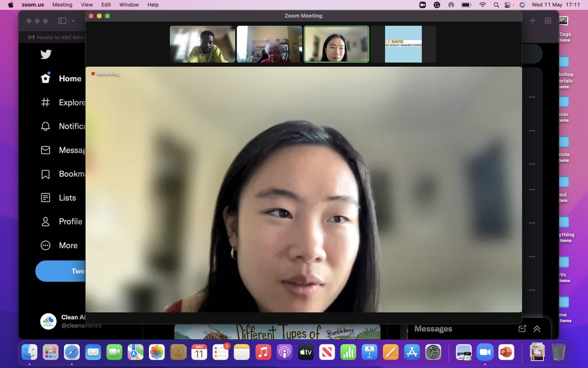Open FaceTime in the Dock
Viewport: 588px width, 368px height.
(114, 352)
